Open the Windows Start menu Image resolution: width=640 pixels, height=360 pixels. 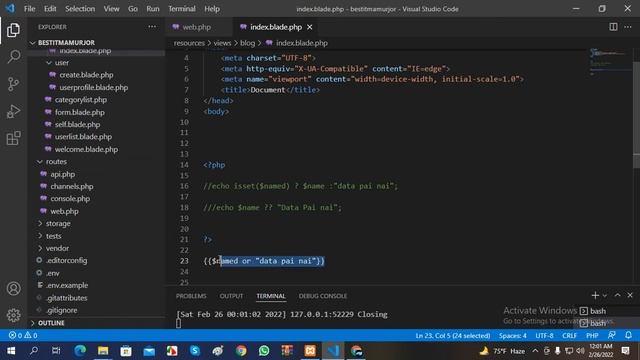(11, 351)
